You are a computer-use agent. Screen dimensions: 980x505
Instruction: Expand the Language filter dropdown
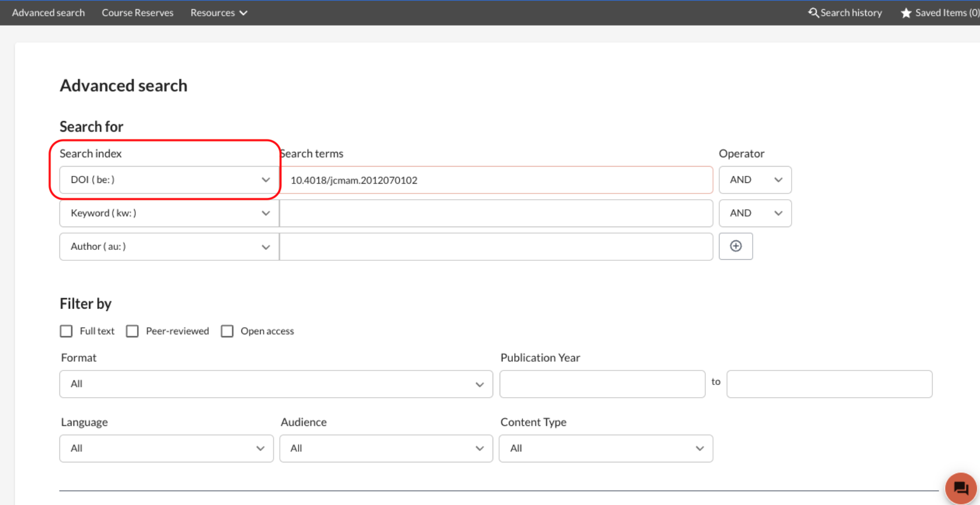click(166, 449)
